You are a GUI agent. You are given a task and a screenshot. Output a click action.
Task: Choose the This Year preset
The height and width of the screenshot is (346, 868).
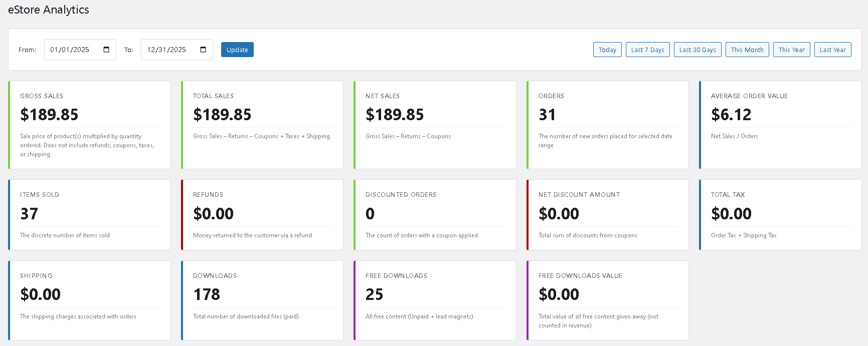tap(791, 50)
